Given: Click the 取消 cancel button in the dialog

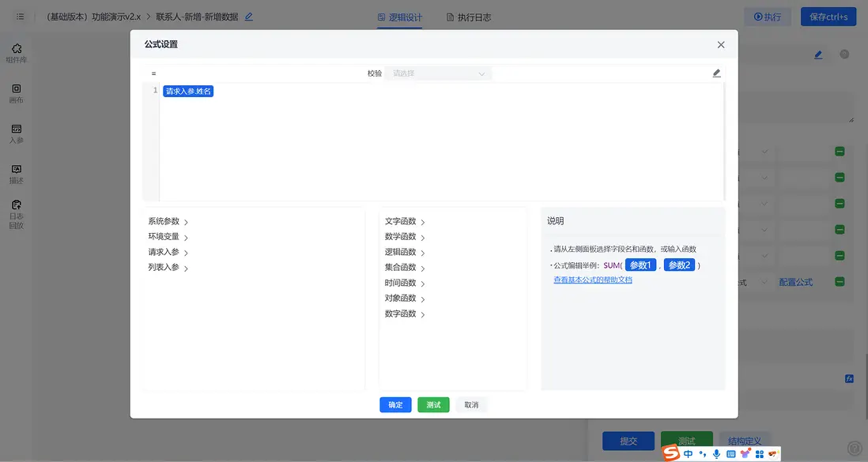Looking at the screenshot, I should point(471,405).
